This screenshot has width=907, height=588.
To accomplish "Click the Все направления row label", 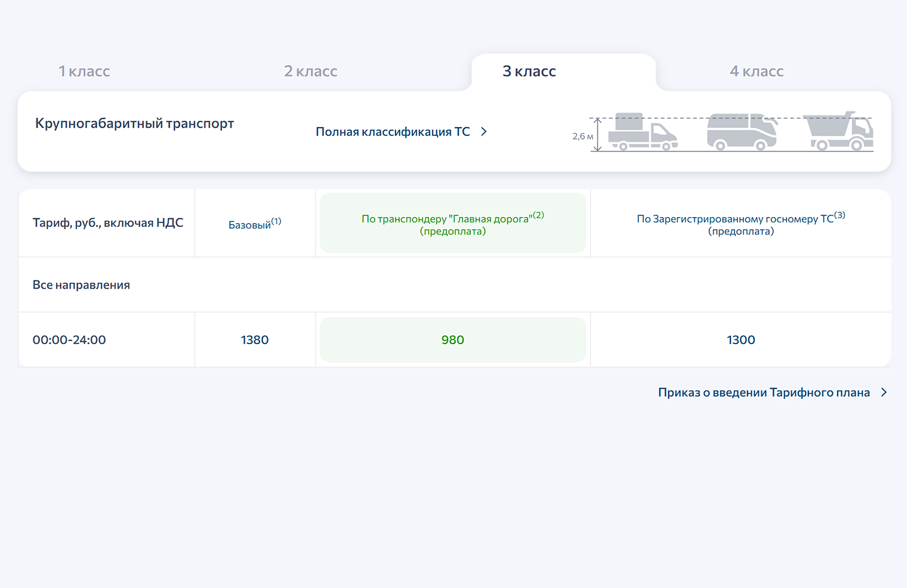I will (81, 285).
